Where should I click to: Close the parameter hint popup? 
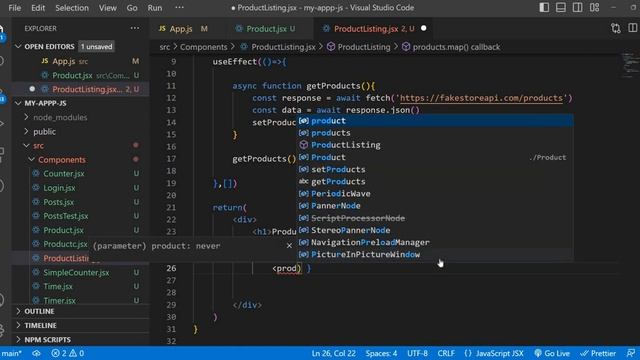click(x=289, y=246)
